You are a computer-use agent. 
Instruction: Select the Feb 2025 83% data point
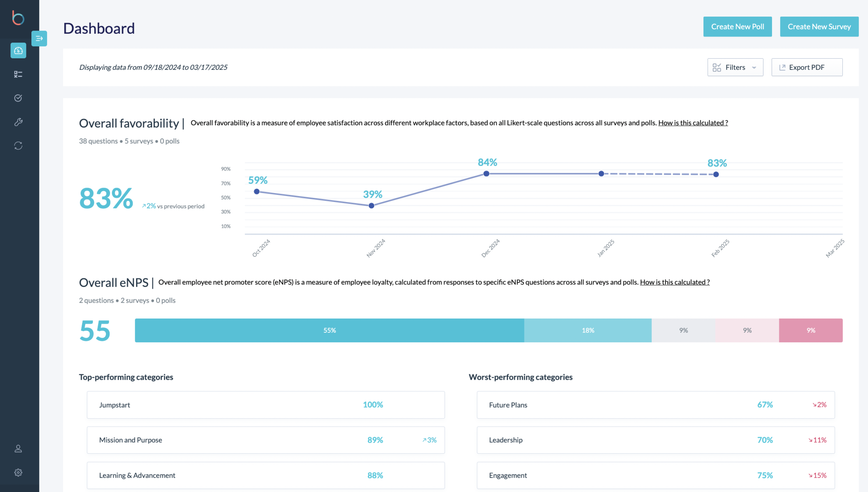click(x=716, y=174)
